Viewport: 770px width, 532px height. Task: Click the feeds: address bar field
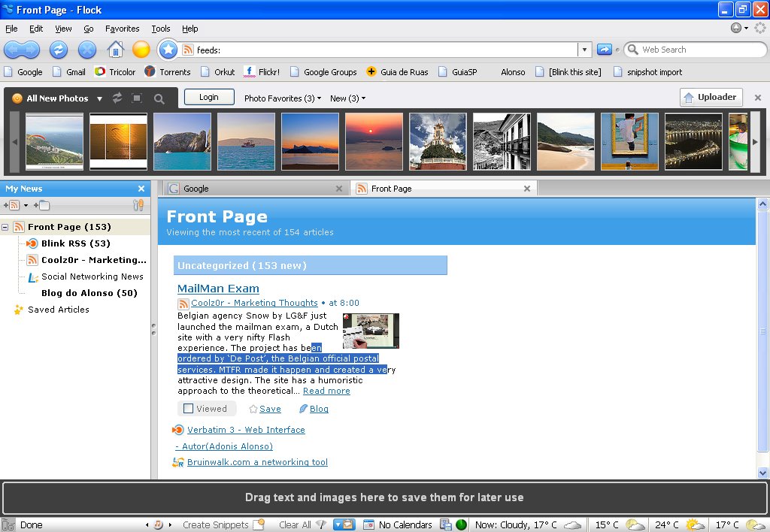pos(386,50)
